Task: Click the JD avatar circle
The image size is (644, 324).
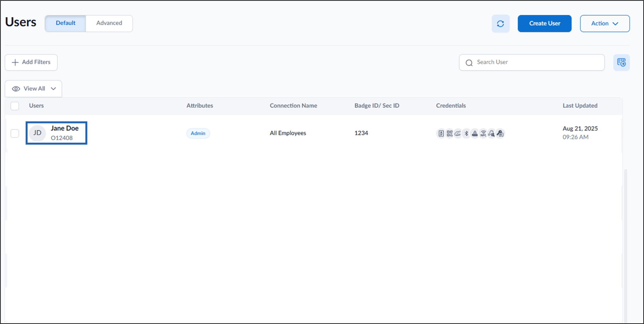Action: click(x=37, y=133)
